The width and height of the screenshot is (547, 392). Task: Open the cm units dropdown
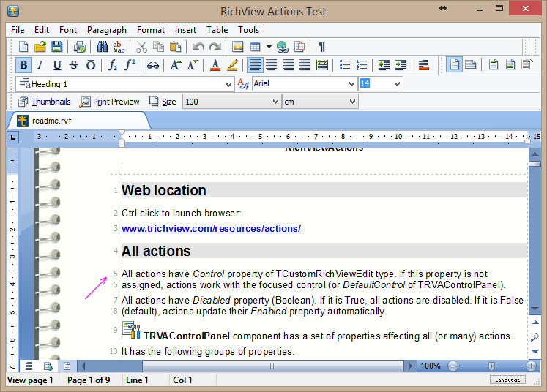click(x=352, y=102)
